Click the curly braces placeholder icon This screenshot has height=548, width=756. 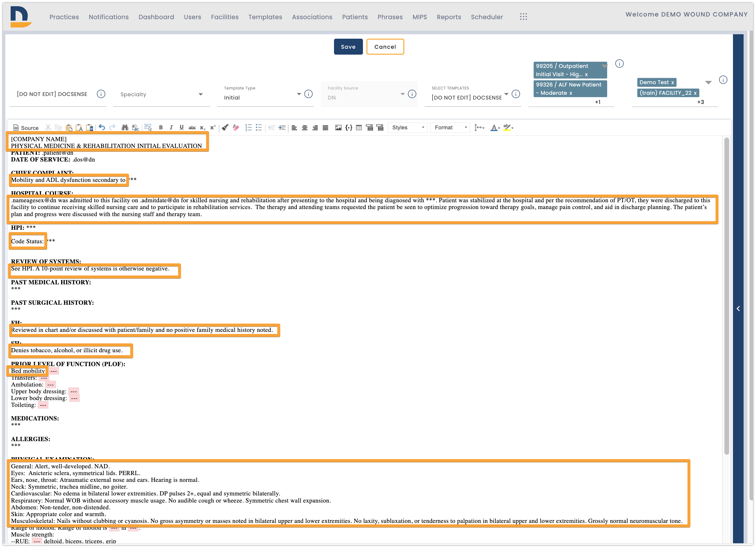349,128
